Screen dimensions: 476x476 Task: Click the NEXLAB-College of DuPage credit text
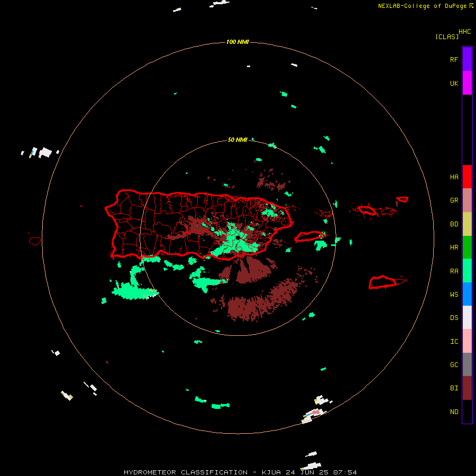422,6
